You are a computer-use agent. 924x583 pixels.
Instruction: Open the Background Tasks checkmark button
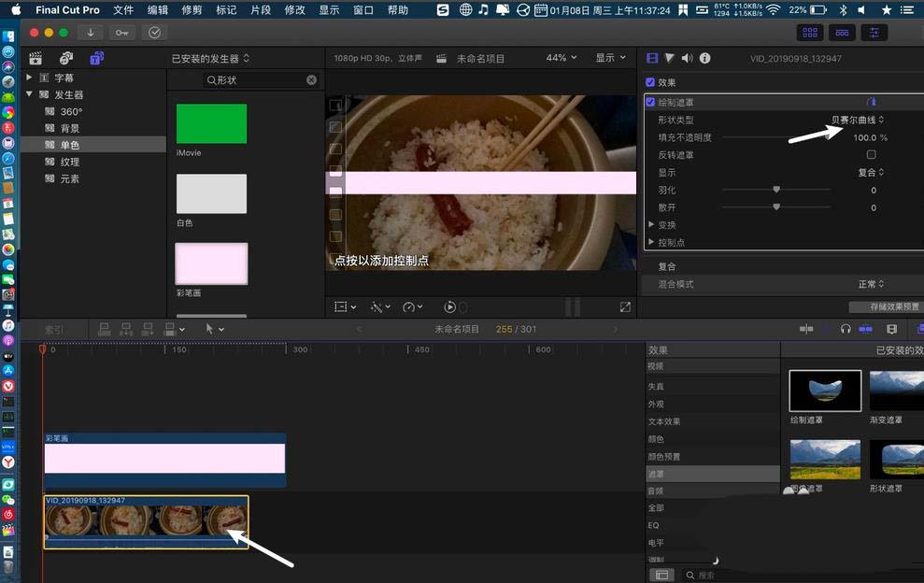(x=154, y=33)
